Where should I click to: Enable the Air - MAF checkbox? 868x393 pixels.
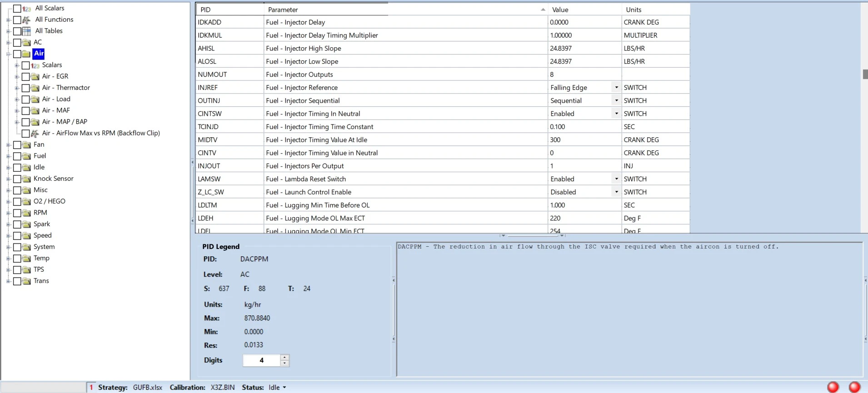tap(26, 111)
